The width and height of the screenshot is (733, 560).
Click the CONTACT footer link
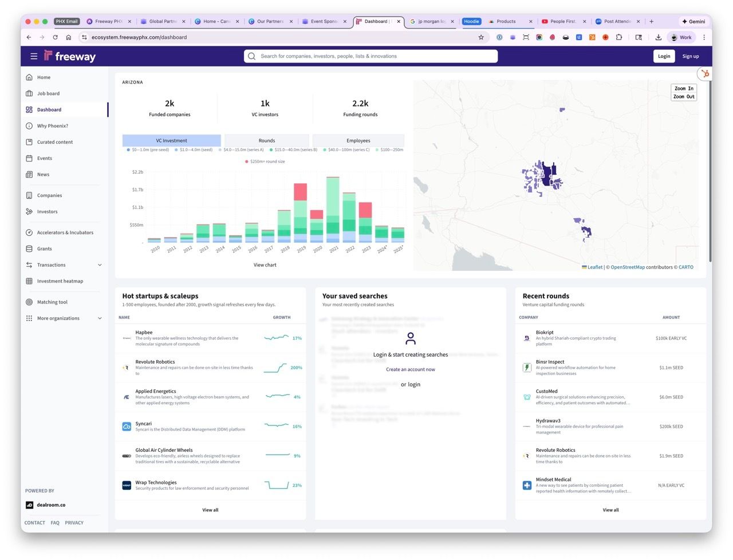(x=35, y=523)
